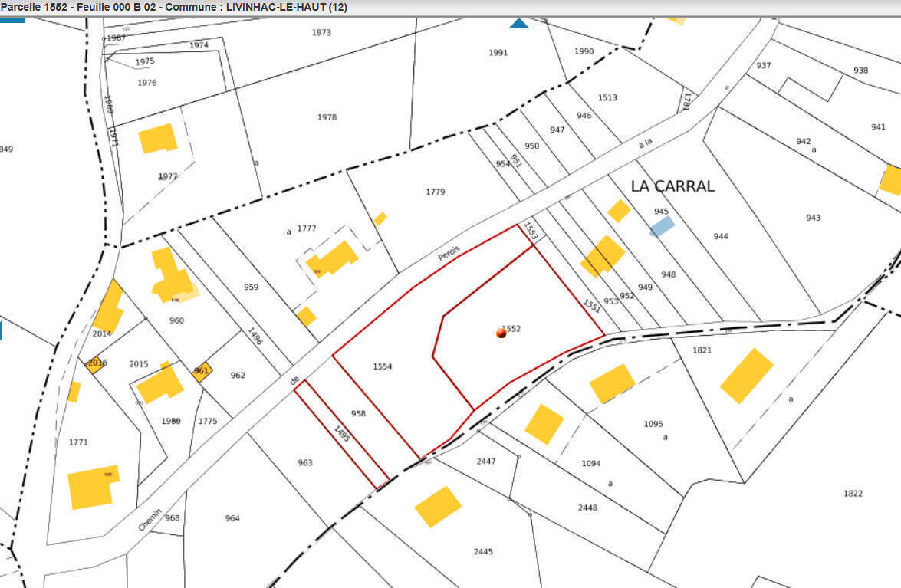Select parcel 943 on the map
This screenshot has height=588, width=901.
pyautogui.click(x=813, y=218)
